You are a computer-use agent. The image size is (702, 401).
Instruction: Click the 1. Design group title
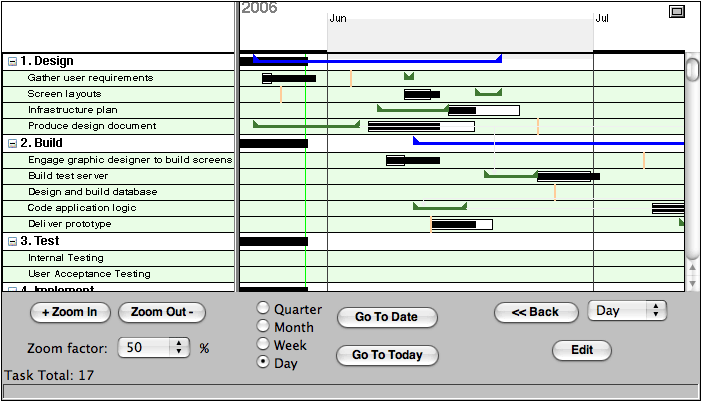pos(47,61)
